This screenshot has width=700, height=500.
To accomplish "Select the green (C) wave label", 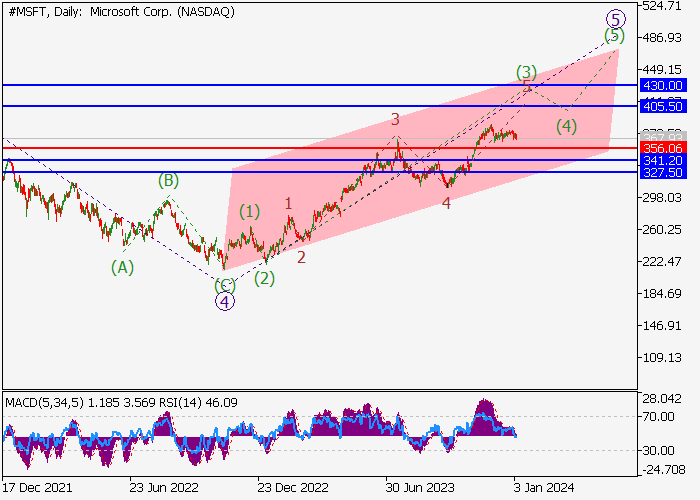I will pyautogui.click(x=225, y=285).
